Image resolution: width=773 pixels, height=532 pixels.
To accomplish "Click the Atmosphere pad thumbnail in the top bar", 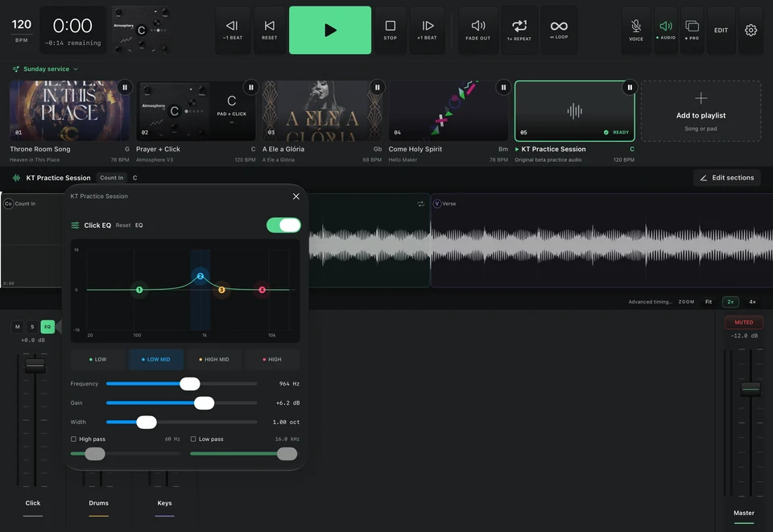I will tap(141, 30).
